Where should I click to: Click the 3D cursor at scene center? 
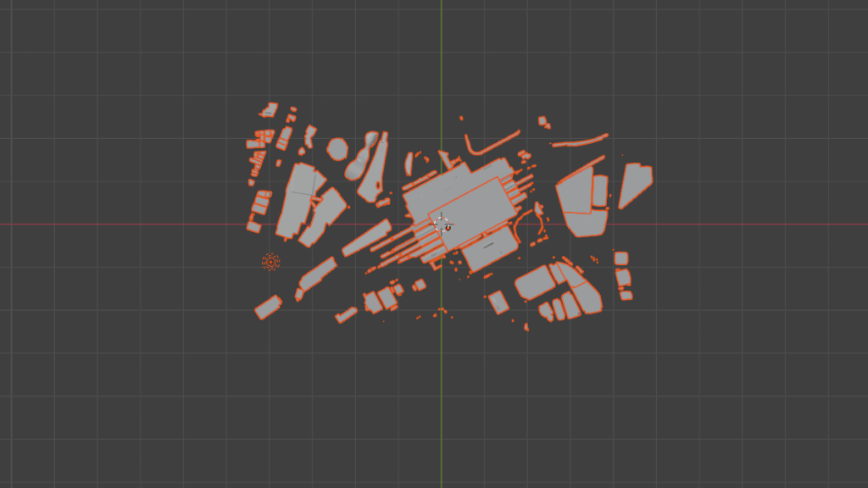pos(442,224)
